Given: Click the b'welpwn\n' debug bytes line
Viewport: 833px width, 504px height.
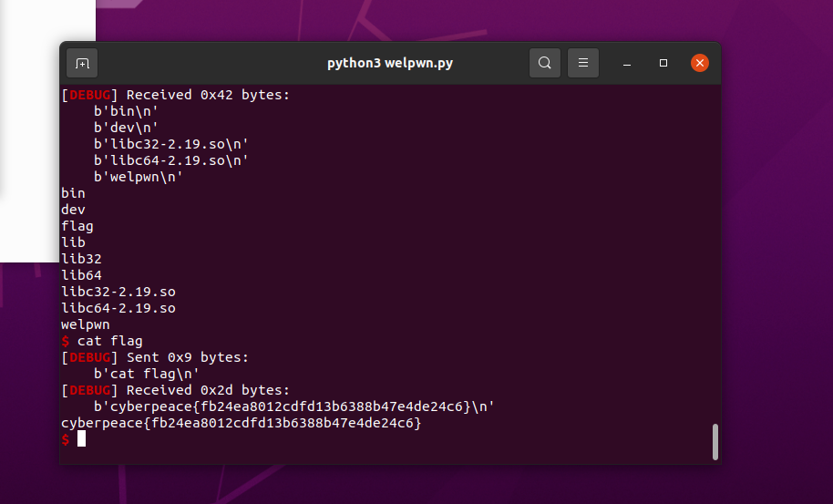Looking at the screenshot, I should point(139,177).
